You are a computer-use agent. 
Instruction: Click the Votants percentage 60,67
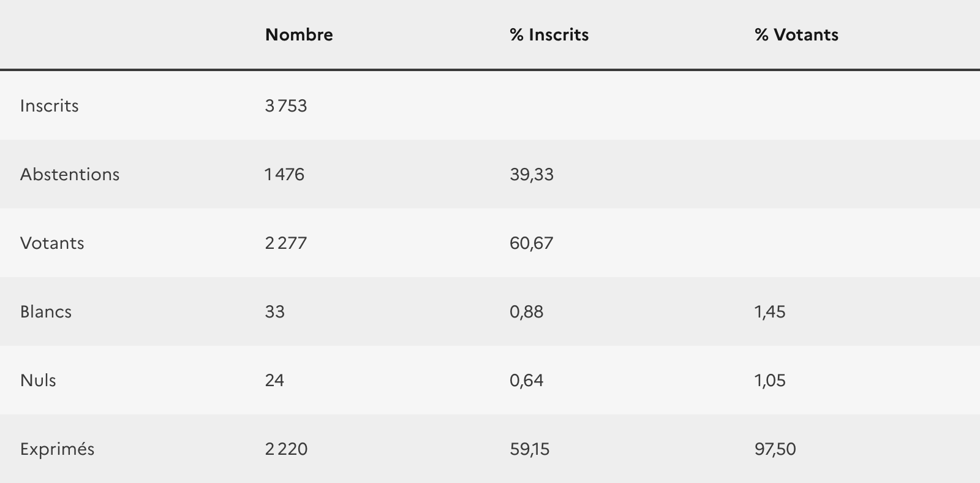pyautogui.click(x=532, y=243)
